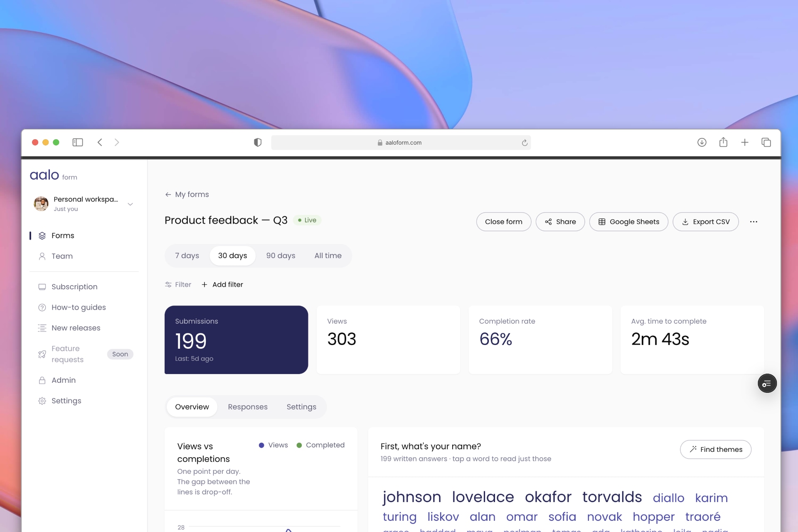Screen dimensions: 798x532
Task: Select the Submissions stat card
Action: coord(236,340)
